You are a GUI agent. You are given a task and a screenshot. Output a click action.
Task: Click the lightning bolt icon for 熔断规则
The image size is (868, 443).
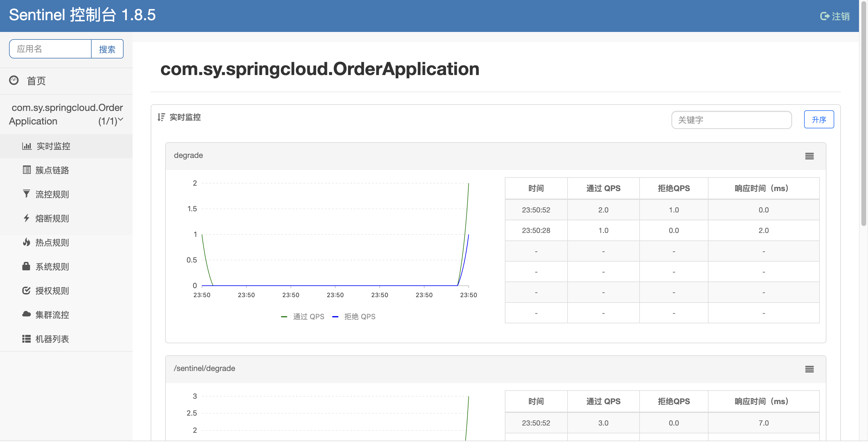[26, 218]
